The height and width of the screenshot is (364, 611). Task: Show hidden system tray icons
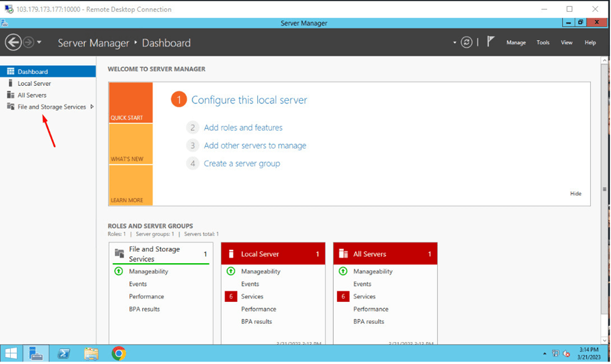(545, 353)
